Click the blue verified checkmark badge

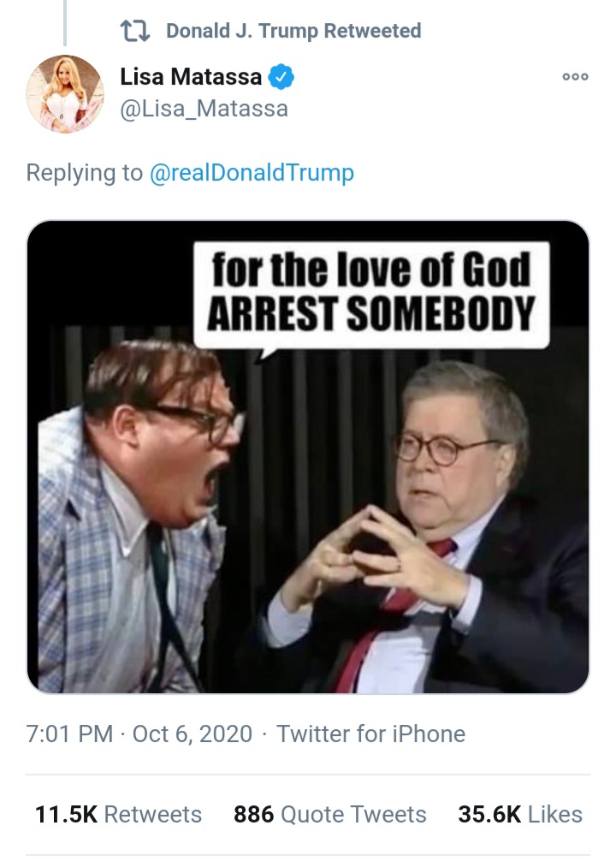click(281, 77)
